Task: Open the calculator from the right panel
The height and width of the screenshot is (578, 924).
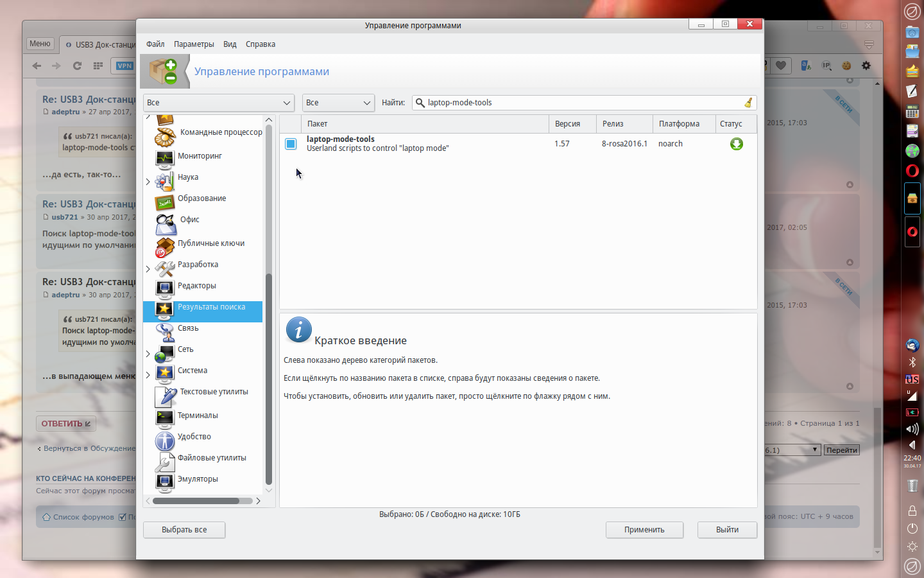Action: click(x=912, y=111)
